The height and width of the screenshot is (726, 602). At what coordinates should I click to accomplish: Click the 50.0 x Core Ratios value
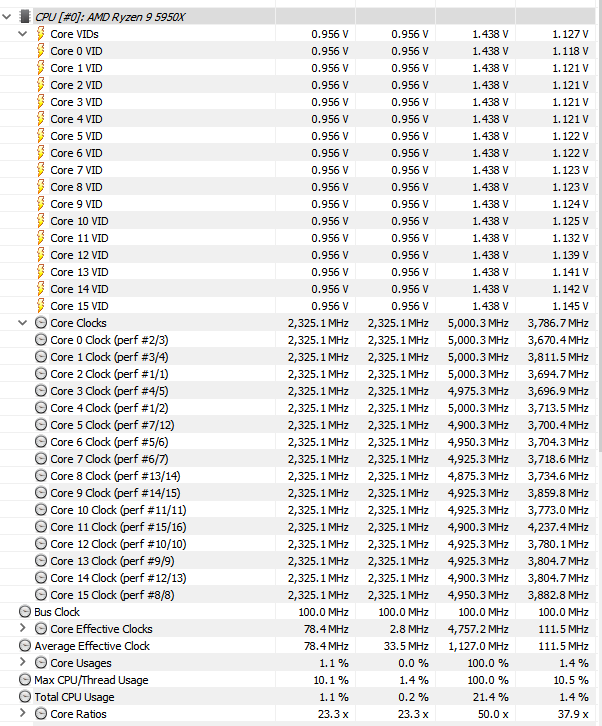coord(493,714)
